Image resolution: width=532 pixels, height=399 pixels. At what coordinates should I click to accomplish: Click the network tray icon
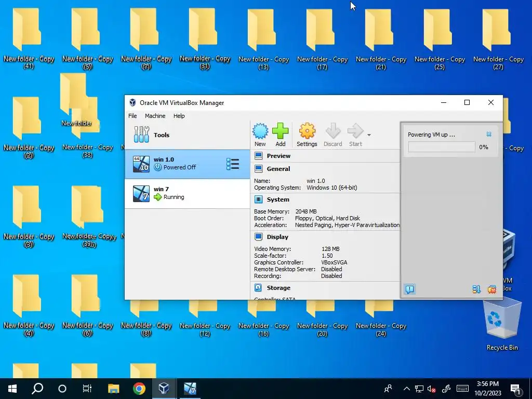(x=419, y=389)
